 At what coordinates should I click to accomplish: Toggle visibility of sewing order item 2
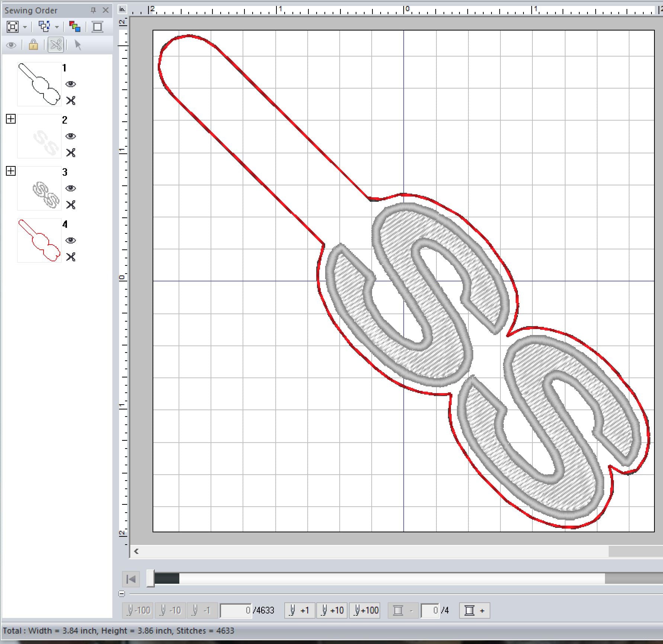[x=71, y=136]
